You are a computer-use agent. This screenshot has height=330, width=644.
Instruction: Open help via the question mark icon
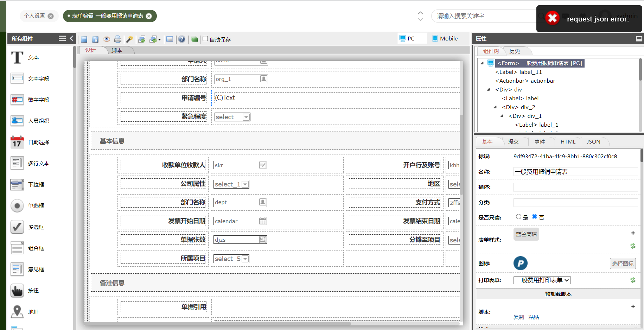[181, 39]
